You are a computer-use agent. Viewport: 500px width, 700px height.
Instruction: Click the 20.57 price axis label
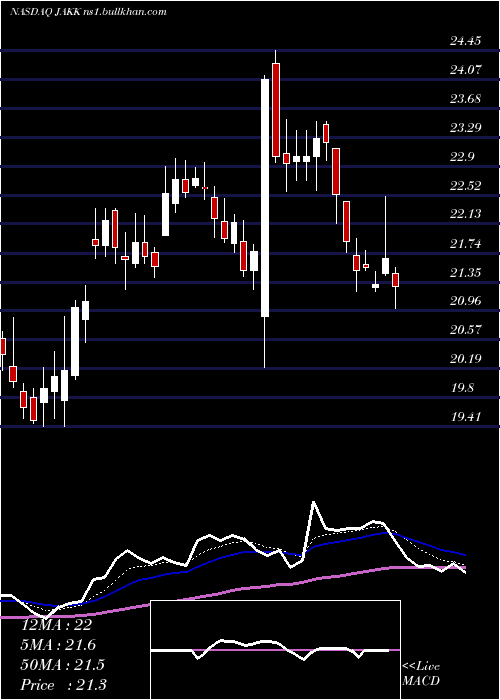pos(466,330)
